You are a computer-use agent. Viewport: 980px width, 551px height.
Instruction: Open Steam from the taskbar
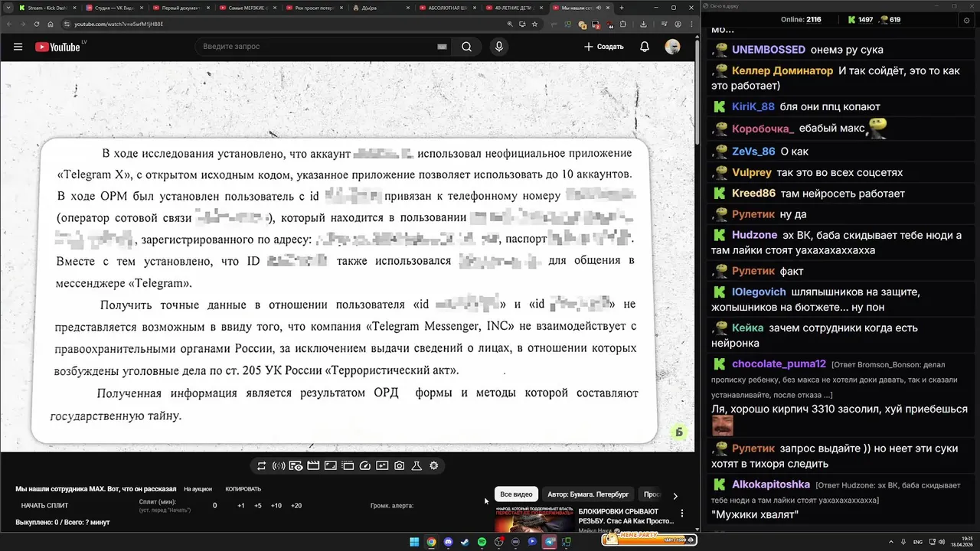tap(465, 542)
